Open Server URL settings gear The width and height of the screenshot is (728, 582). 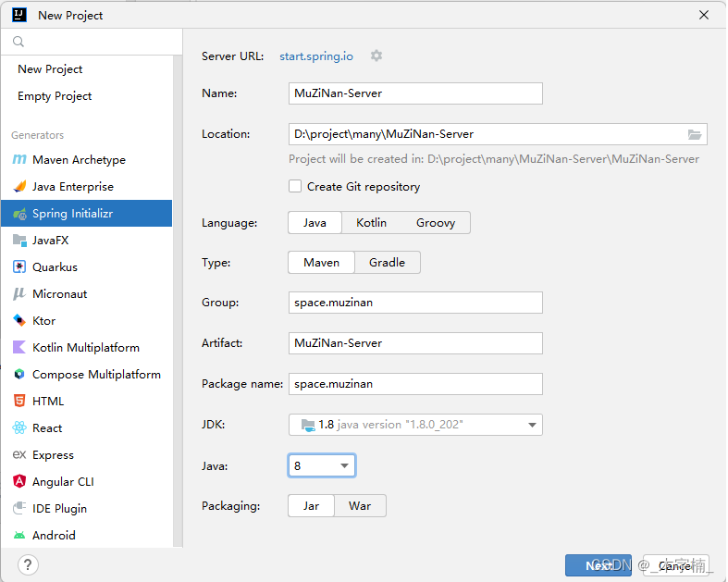coord(376,56)
